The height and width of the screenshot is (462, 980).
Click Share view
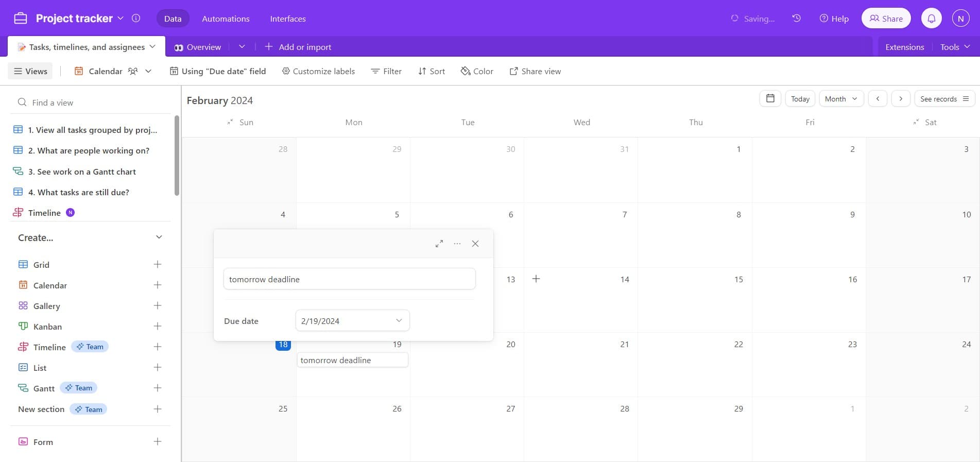[x=535, y=71]
